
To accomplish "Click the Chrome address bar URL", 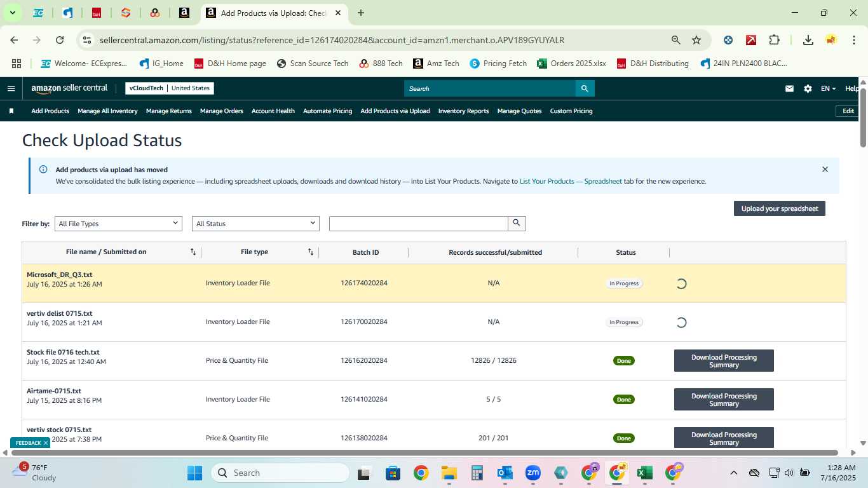I will click(x=332, y=40).
